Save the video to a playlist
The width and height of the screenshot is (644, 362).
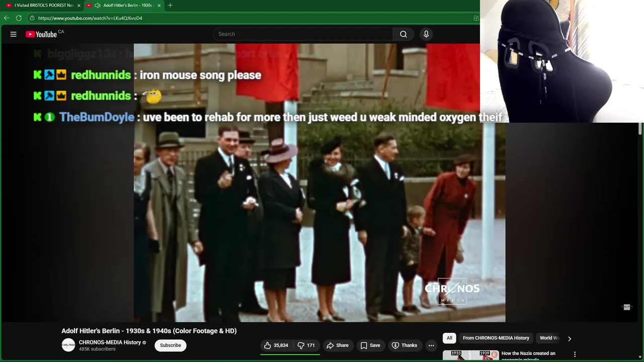point(370,345)
